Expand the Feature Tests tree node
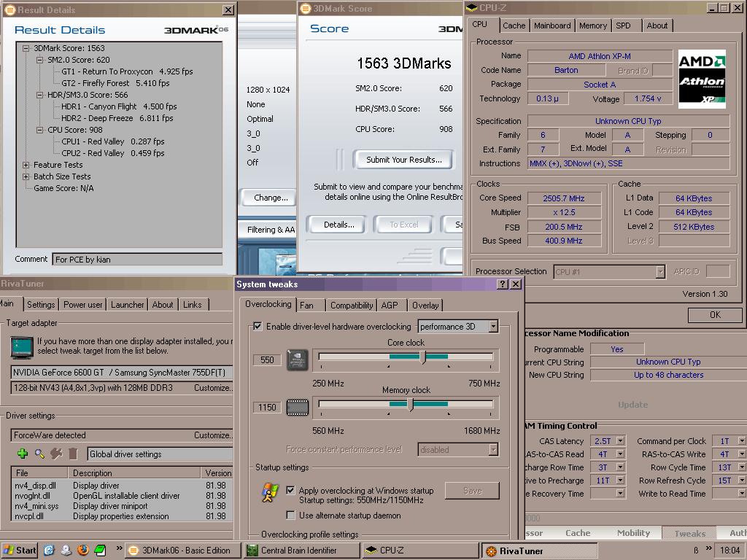 pyautogui.click(x=26, y=165)
